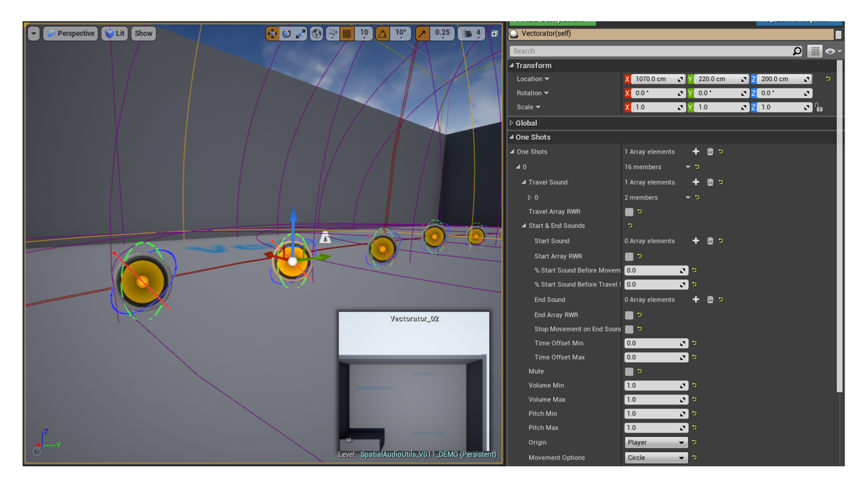Maximize the viewport with the corner icon

[x=494, y=33]
